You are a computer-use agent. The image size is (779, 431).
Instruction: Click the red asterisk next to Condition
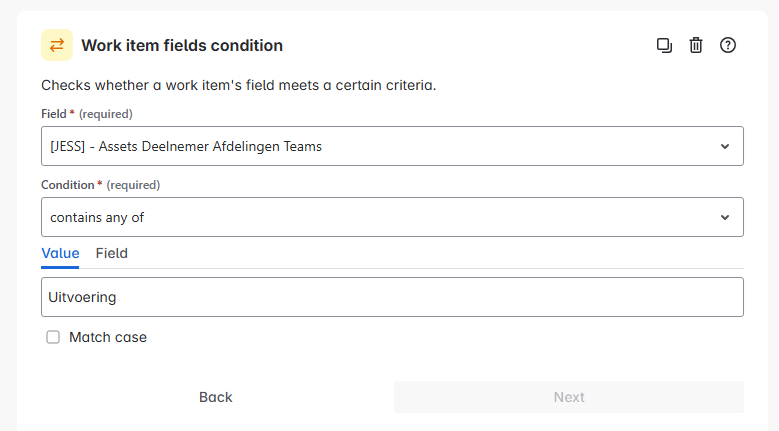100,183
